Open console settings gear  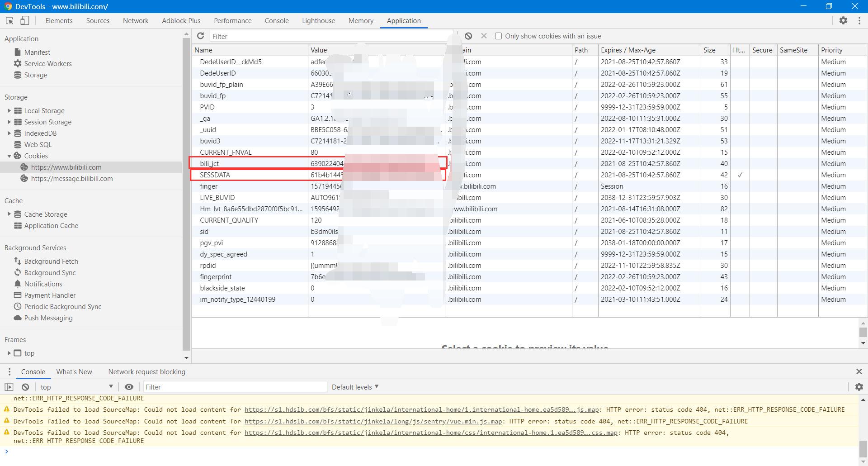point(859,387)
